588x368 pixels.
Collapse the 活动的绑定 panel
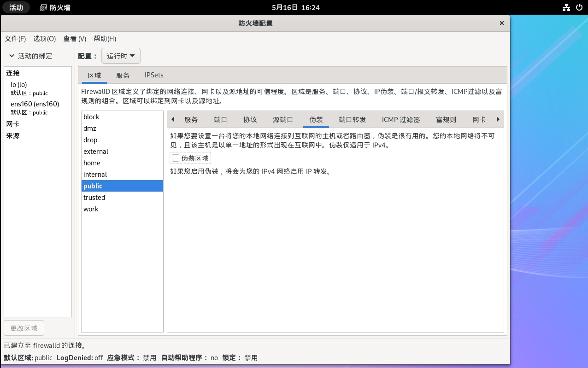pos(12,56)
